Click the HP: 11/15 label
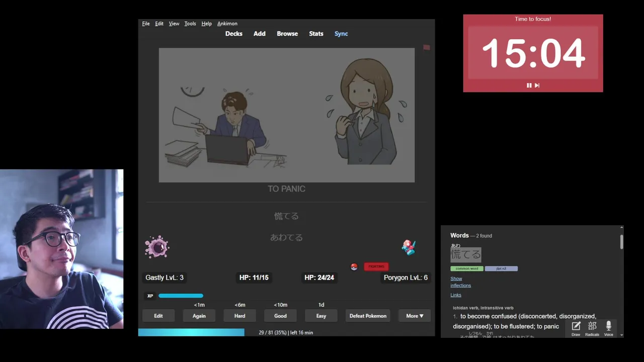 (x=254, y=278)
